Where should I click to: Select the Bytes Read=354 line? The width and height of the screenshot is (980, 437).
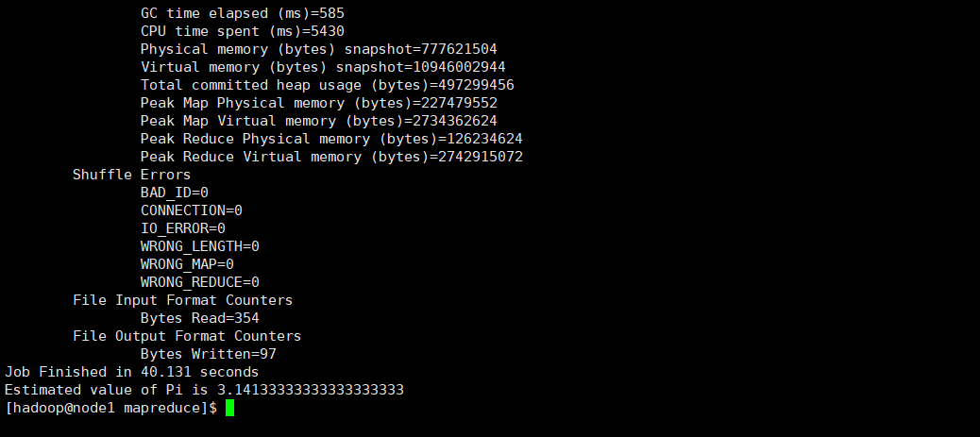pyautogui.click(x=199, y=318)
